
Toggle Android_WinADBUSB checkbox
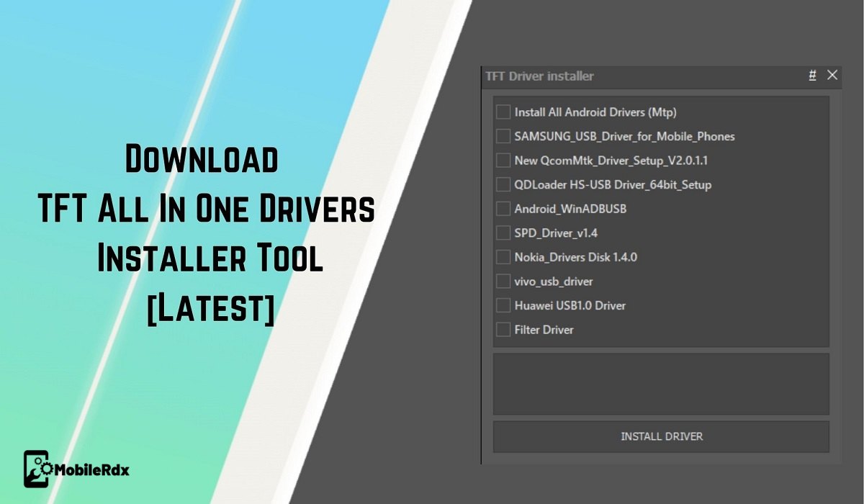click(503, 209)
